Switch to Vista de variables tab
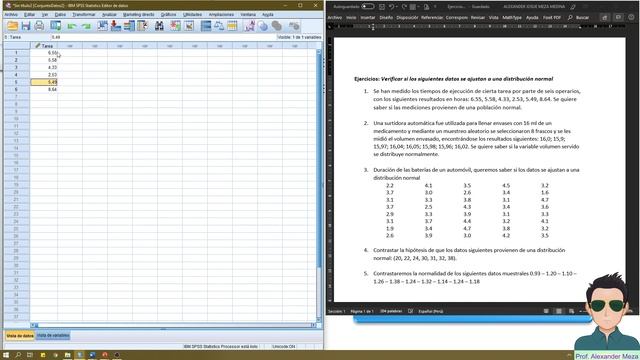The height and width of the screenshot is (360, 640). [53, 336]
